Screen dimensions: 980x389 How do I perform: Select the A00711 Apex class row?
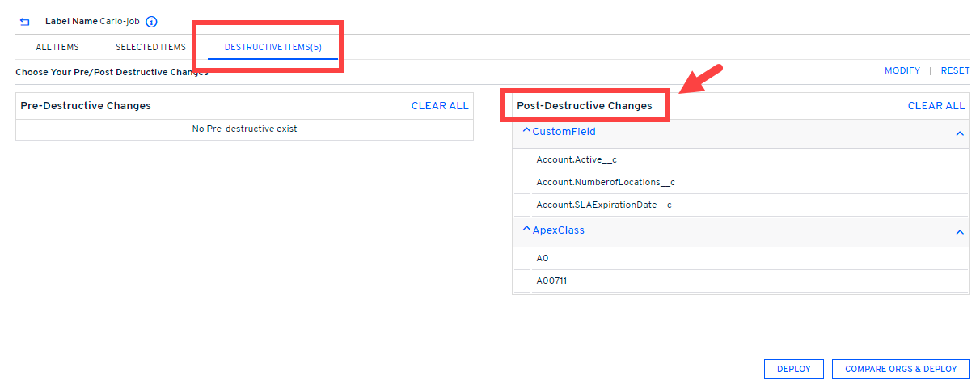pyautogui.click(x=552, y=281)
